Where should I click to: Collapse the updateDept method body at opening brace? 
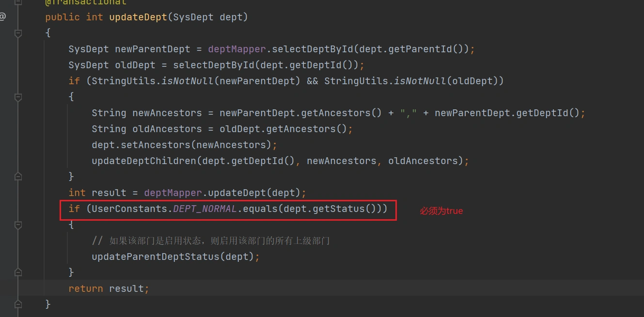18,33
